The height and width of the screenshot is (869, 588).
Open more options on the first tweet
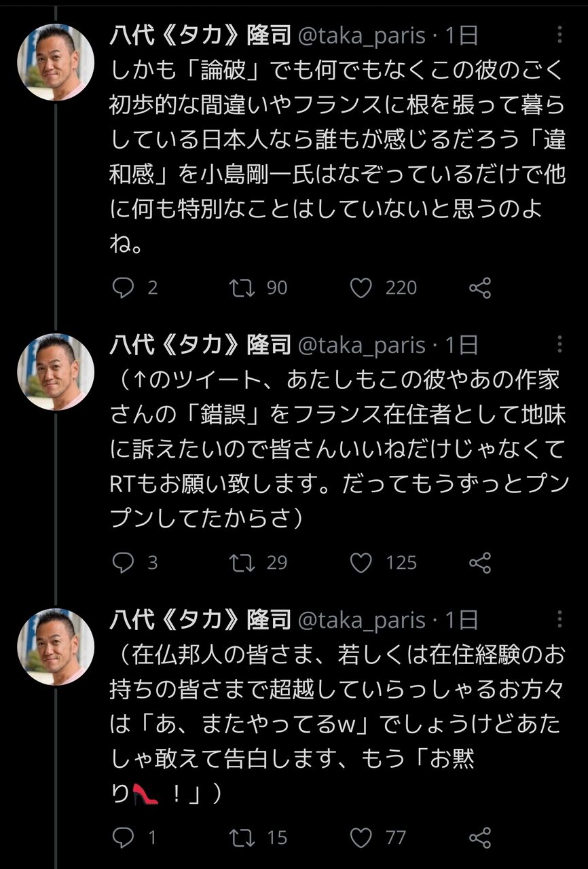point(559,35)
